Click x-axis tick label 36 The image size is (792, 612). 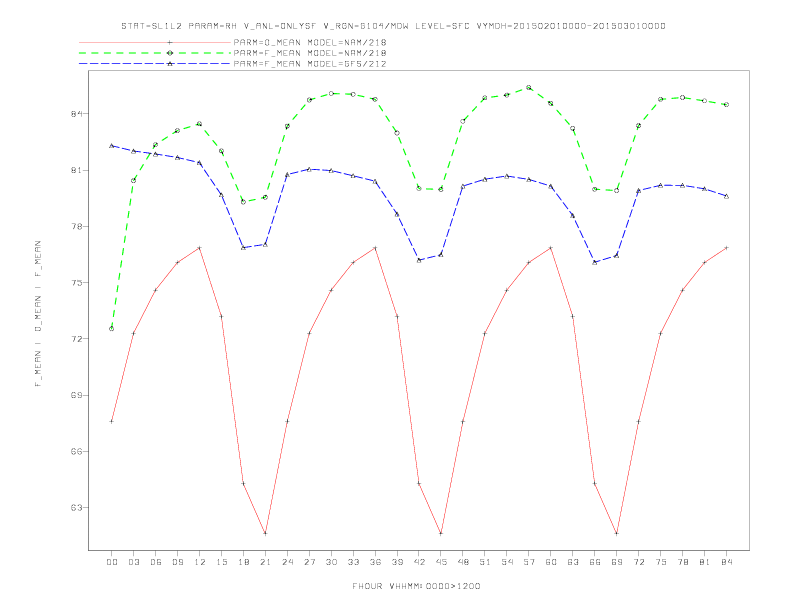coord(375,562)
